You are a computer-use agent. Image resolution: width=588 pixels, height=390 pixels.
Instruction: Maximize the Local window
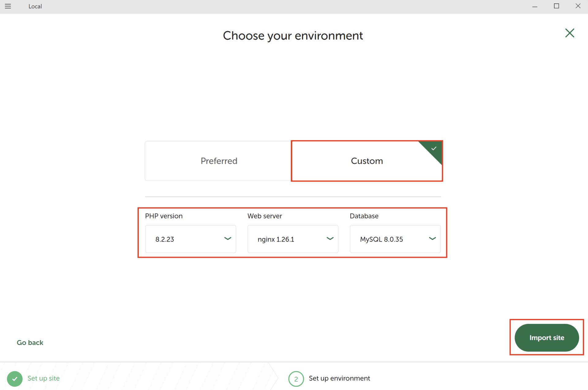pyautogui.click(x=556, y=6)
